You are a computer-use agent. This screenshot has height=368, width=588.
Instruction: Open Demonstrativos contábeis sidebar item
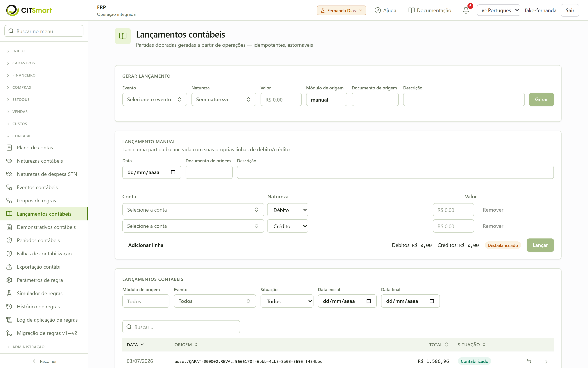coord(44,227)
